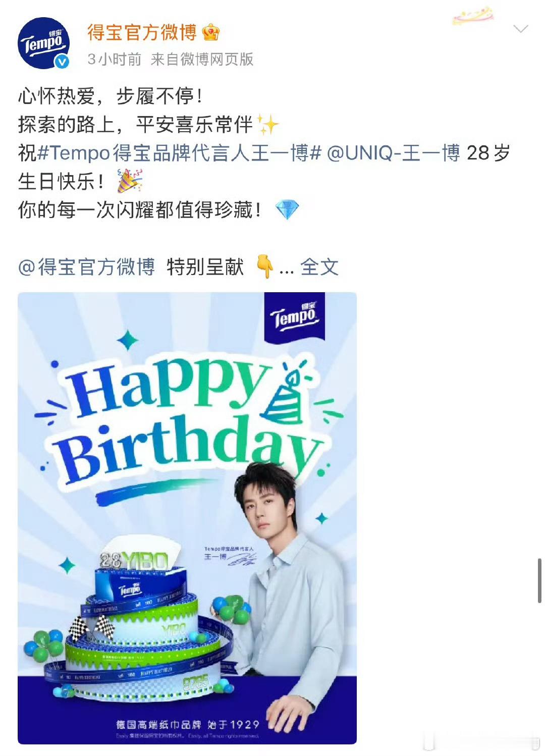Click the sparkling halo decoration badge
This screenshot has height=756, width=545.
click(x=473, y=15)
